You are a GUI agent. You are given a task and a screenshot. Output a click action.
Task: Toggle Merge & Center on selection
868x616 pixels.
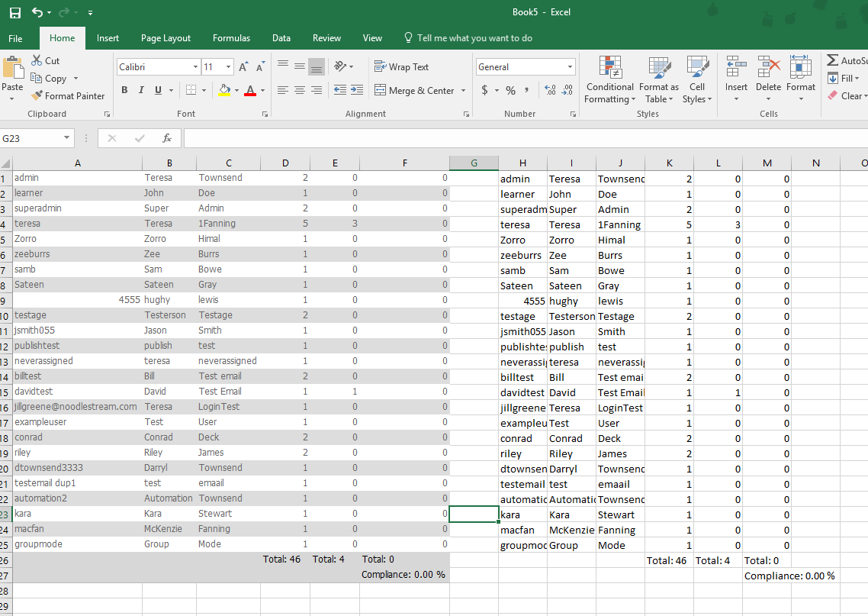pos(414,90)
